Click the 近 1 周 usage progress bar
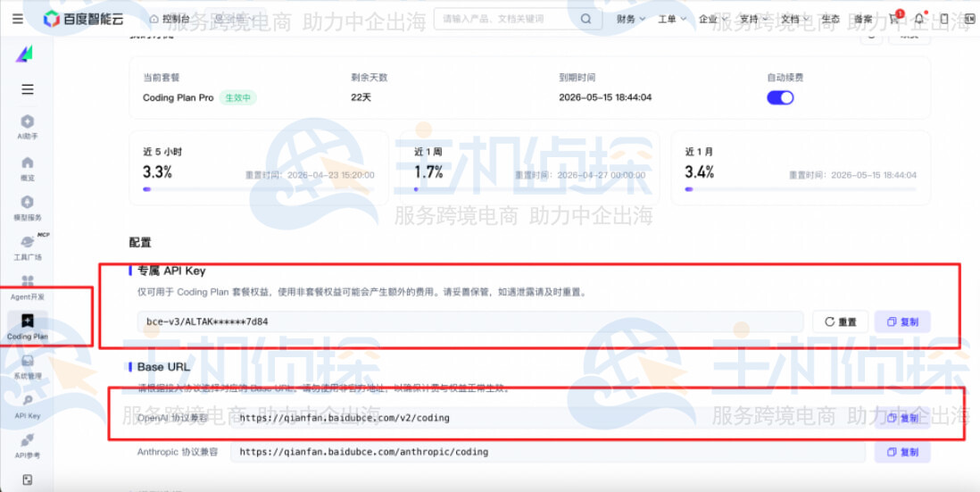 click(x=529, y=188)
